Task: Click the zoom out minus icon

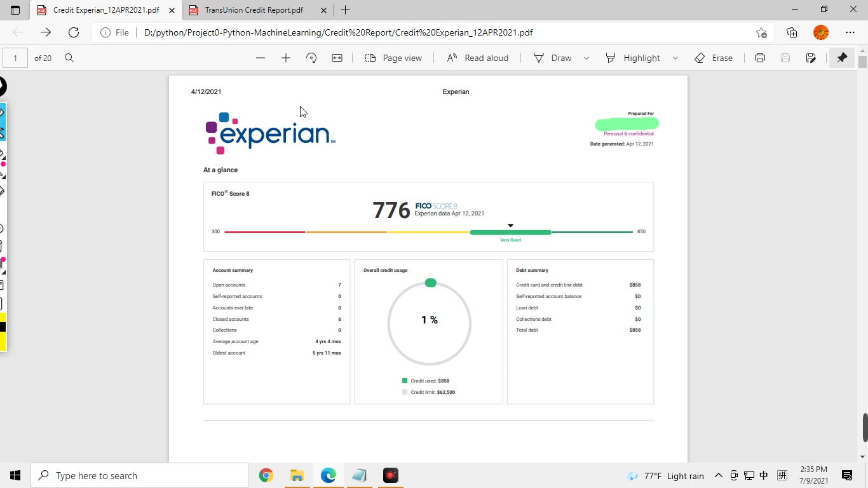Action: point(261,58)
